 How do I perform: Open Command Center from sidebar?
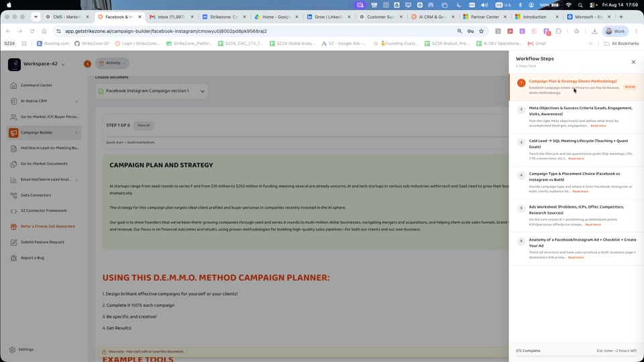(x=36, y=85)
